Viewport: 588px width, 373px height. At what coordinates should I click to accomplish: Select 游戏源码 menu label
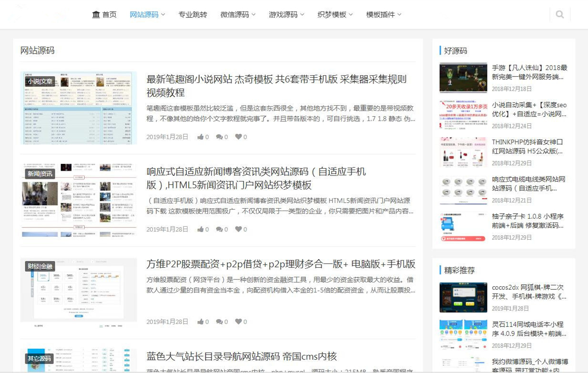point(283,14)
